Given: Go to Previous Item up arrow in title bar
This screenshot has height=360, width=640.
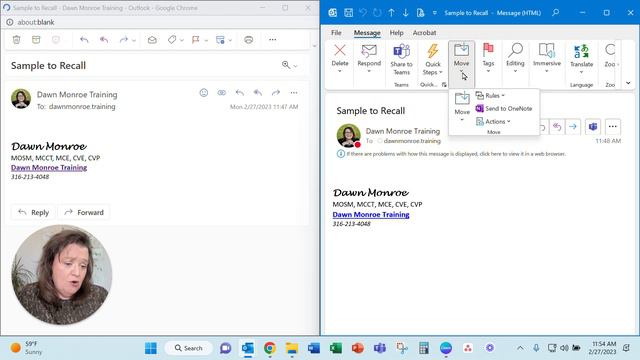Looking at the screenshot, I should tap(391, 13).
